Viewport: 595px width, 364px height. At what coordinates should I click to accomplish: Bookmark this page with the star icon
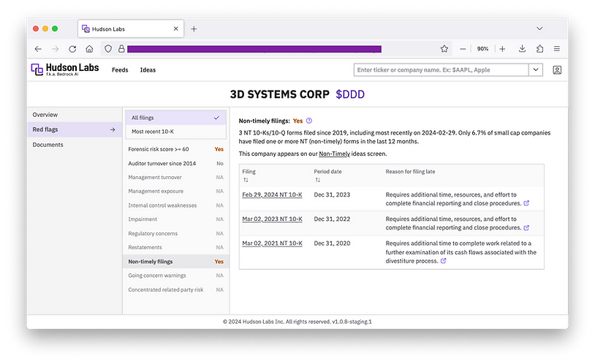444,49
